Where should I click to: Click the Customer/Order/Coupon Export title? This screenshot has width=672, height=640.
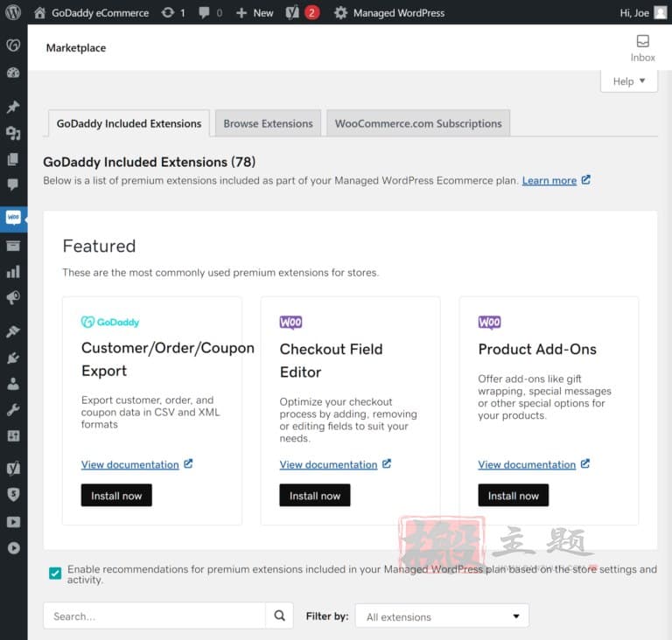click(168, 359)
